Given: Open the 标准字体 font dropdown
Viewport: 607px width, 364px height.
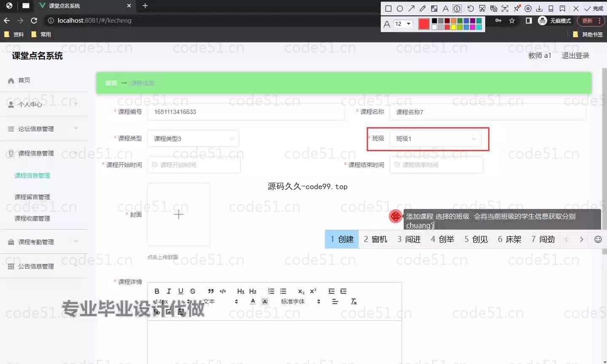Looking at the screenshot, I should 301,302.
